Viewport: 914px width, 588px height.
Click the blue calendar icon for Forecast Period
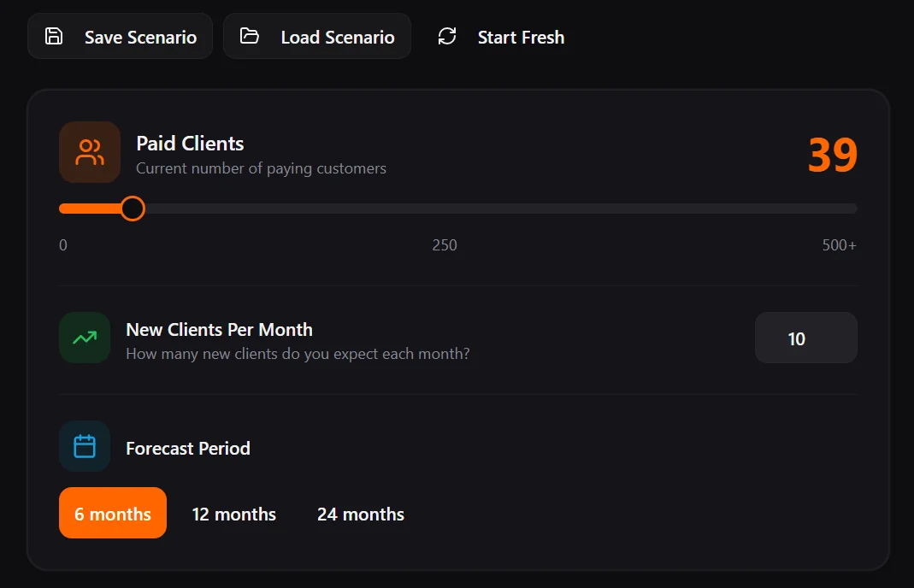coord(84,445)
